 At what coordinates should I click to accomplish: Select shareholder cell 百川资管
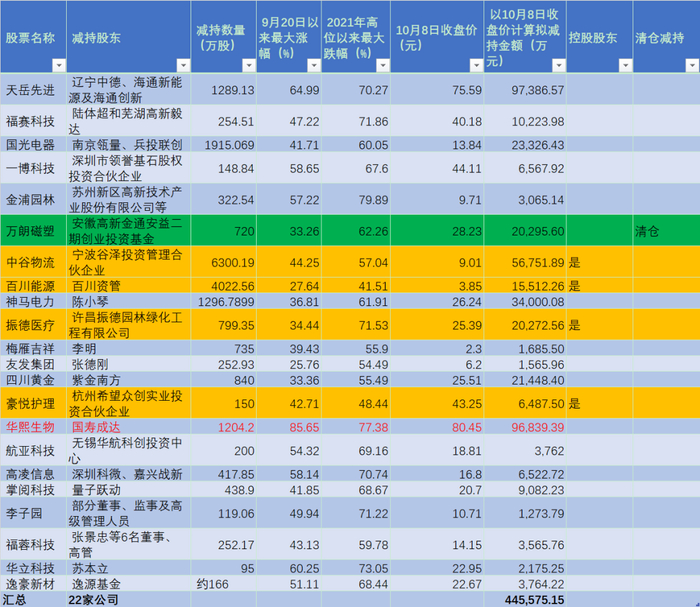[129, 286]
